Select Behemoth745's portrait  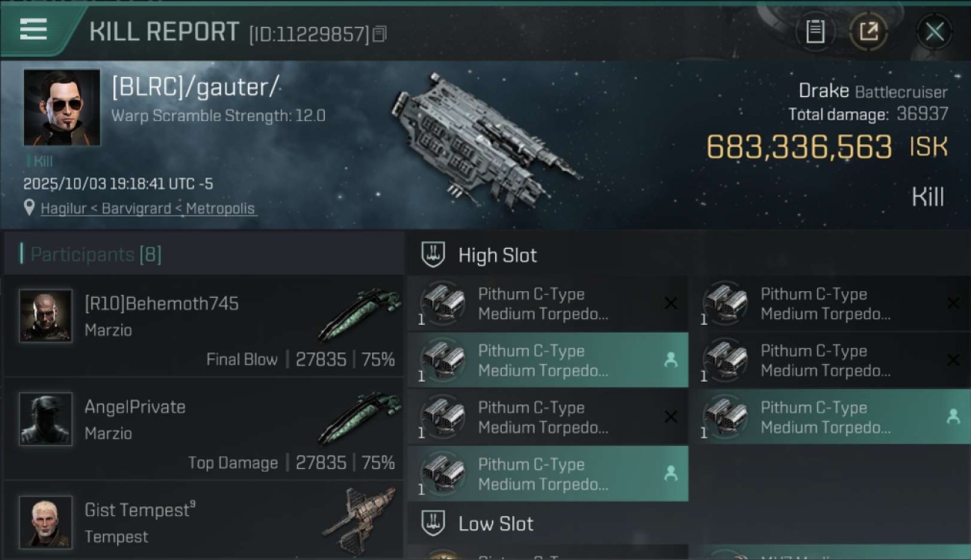46,316
